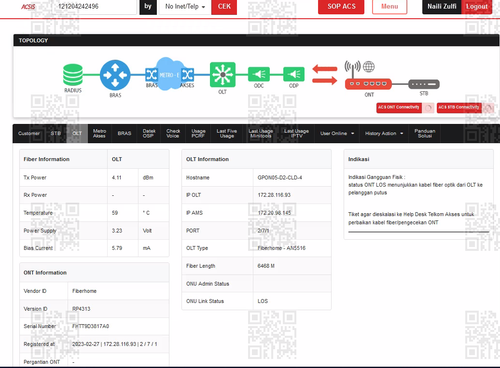
Task: Expand the User Online dropdown
Action: pos(337,133)
